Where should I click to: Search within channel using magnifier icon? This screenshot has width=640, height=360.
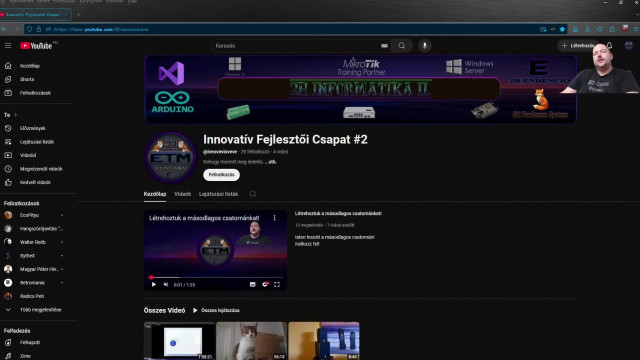[253, 194]
